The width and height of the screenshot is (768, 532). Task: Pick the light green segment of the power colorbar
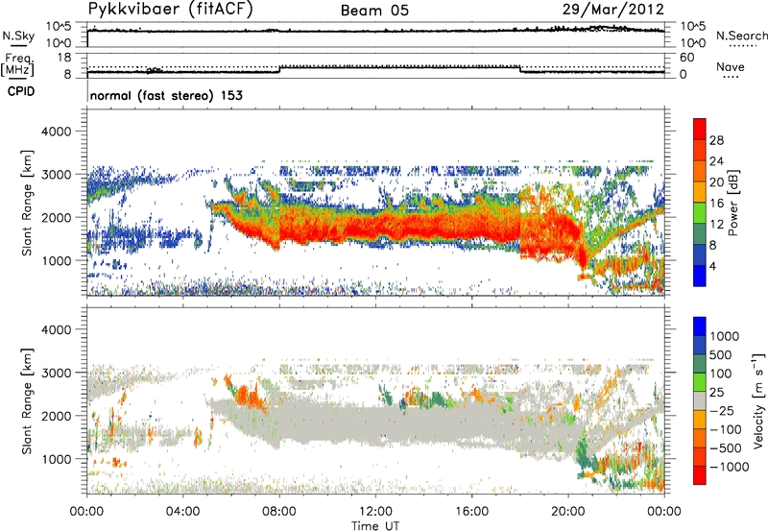click(700, 212)
